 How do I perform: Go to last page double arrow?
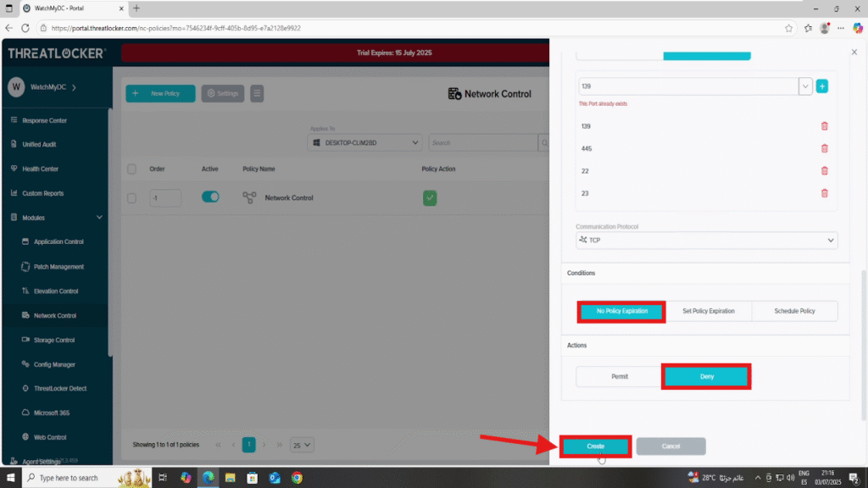tap(280, 445)
